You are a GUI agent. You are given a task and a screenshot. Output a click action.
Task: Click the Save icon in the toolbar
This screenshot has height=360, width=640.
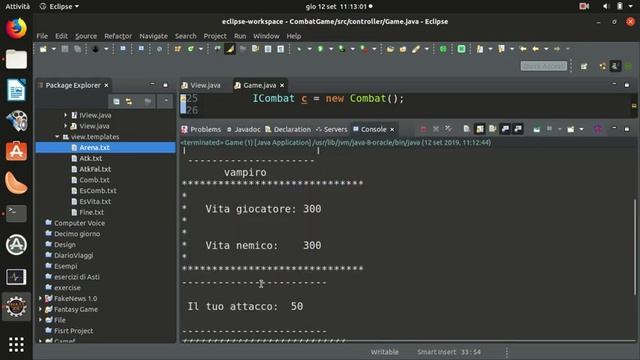point(64,49)
